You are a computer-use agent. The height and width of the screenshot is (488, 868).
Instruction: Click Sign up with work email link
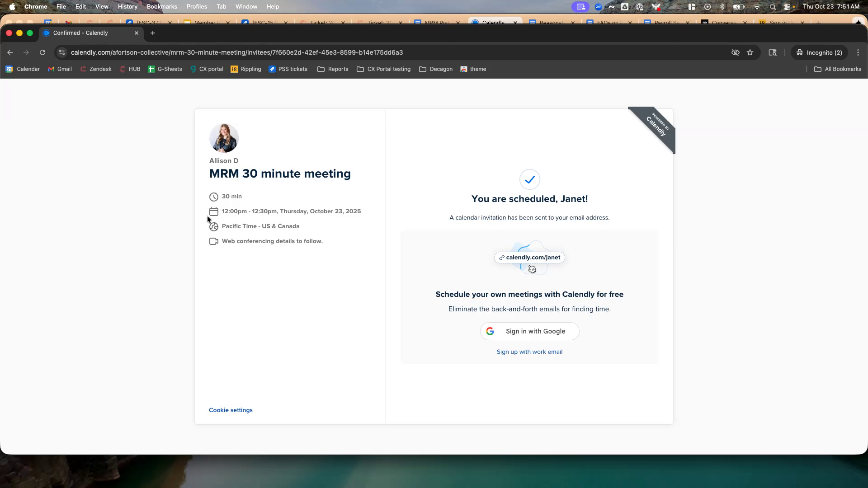[x=529, y=352]
